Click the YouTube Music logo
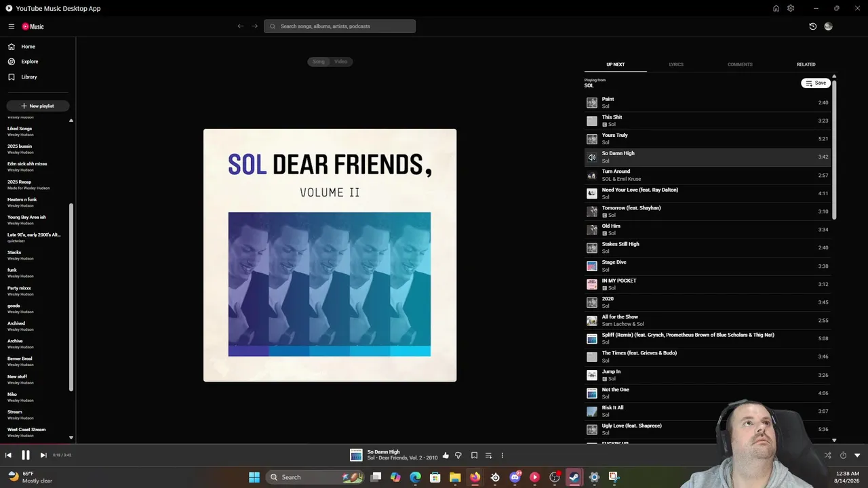868x488 pixels. point(33,26)
